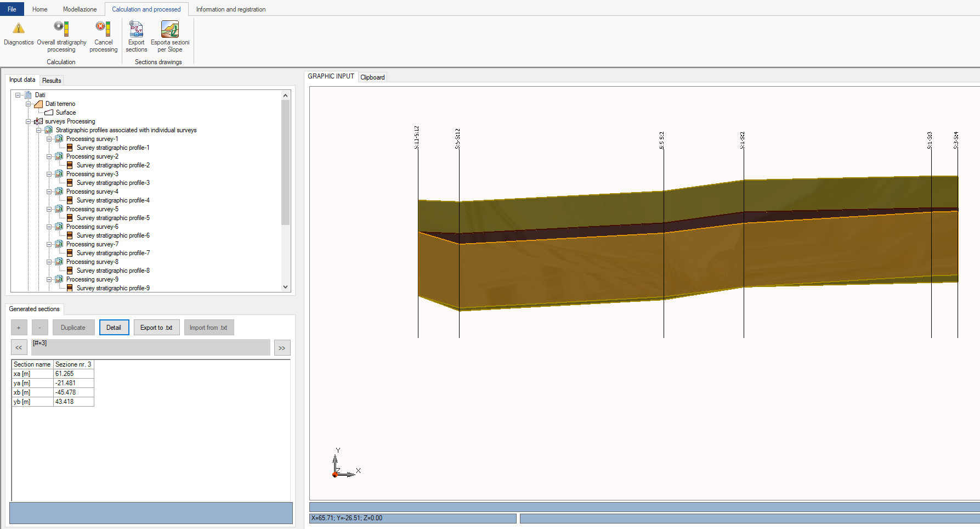The image size is (980, 529).
Task: Click the Survey stratigraphic profile-4 icon
Action: click(70, 200)
